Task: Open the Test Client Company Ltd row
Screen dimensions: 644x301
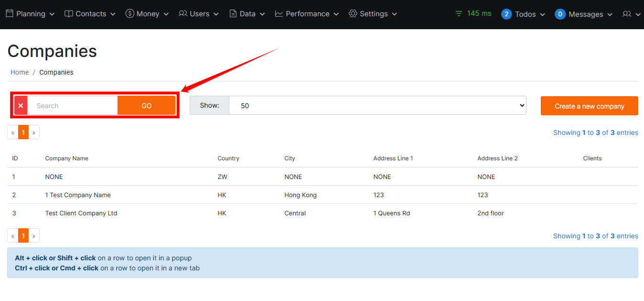Action: (x=81, y=213)
